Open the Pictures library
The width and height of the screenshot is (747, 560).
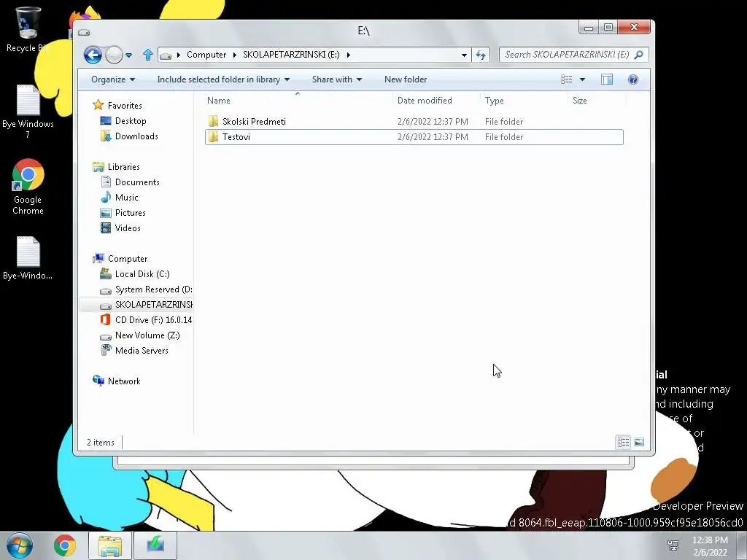[x=130, y=212]
